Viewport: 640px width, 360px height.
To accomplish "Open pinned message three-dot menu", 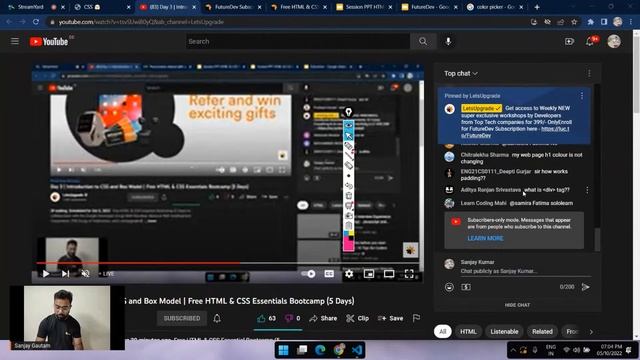I will pos(582,96).
